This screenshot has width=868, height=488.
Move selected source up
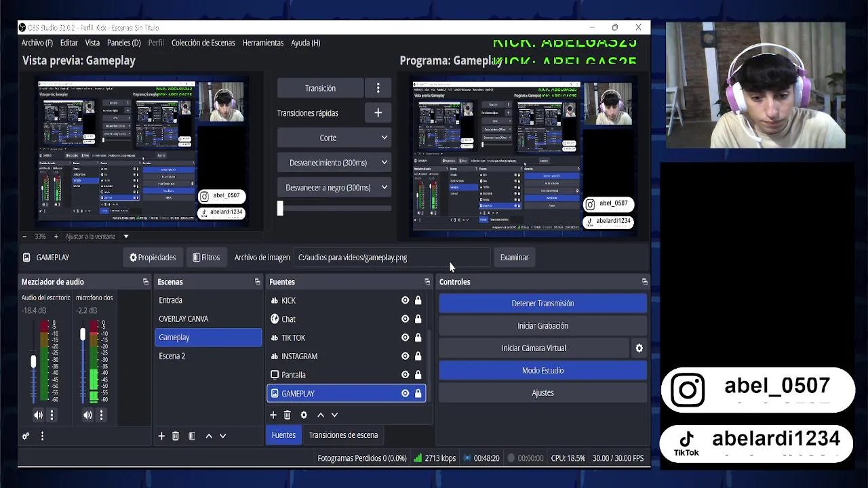click(x=321, y=415)
